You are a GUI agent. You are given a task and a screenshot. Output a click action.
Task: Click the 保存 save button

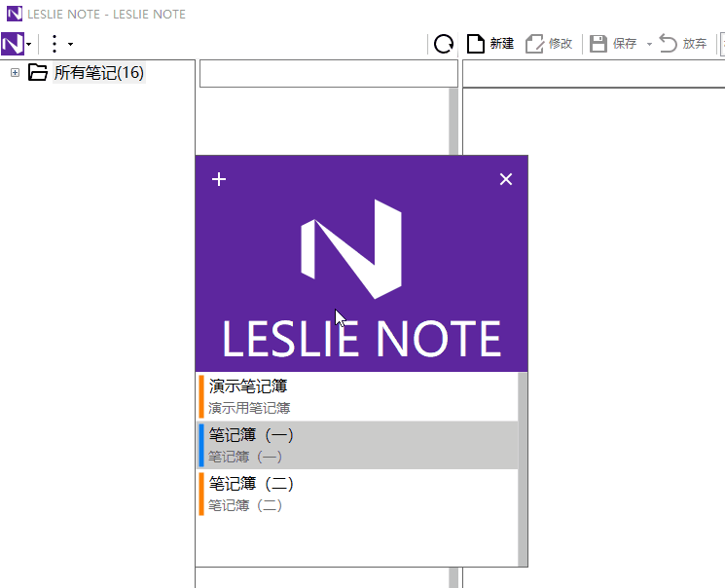pyautogui.click(x=613, y=44)
